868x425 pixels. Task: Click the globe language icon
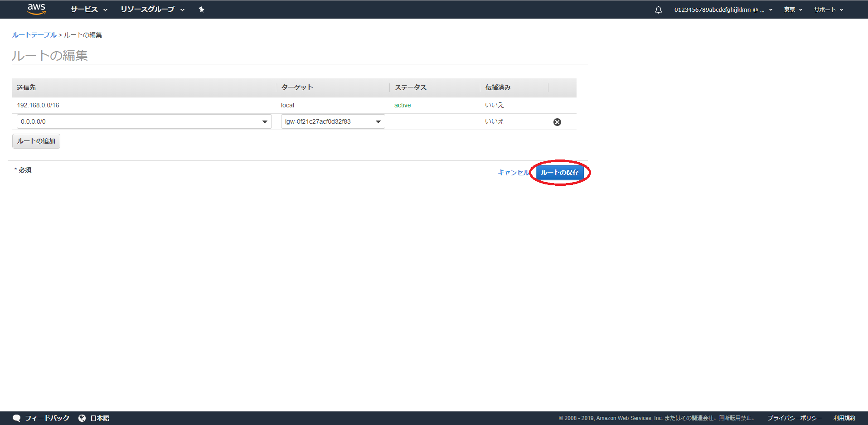pyautogui.click(x=82, y=418)
